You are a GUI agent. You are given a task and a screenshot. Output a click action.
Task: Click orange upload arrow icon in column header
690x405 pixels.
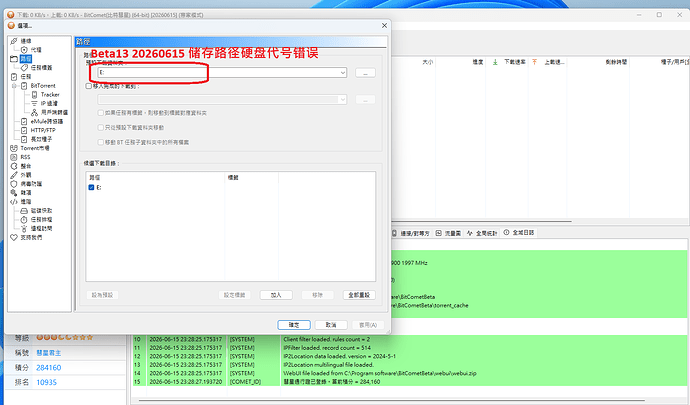535,62
